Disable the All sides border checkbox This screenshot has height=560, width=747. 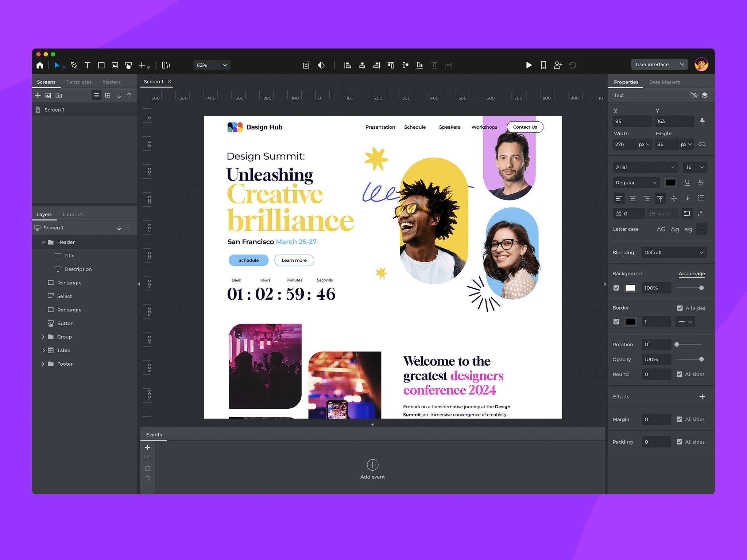click(x=680, y=308)
